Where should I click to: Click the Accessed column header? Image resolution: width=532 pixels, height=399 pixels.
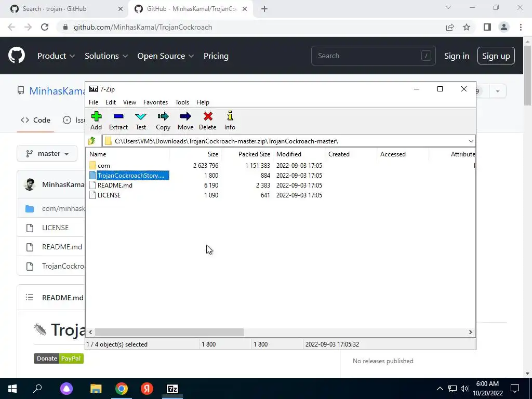point(403,154)
